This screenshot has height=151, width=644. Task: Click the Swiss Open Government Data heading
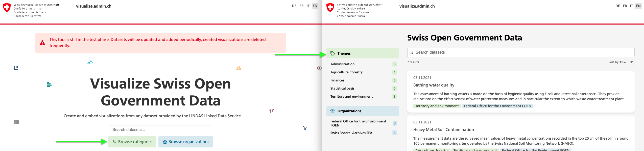(465, 38)
